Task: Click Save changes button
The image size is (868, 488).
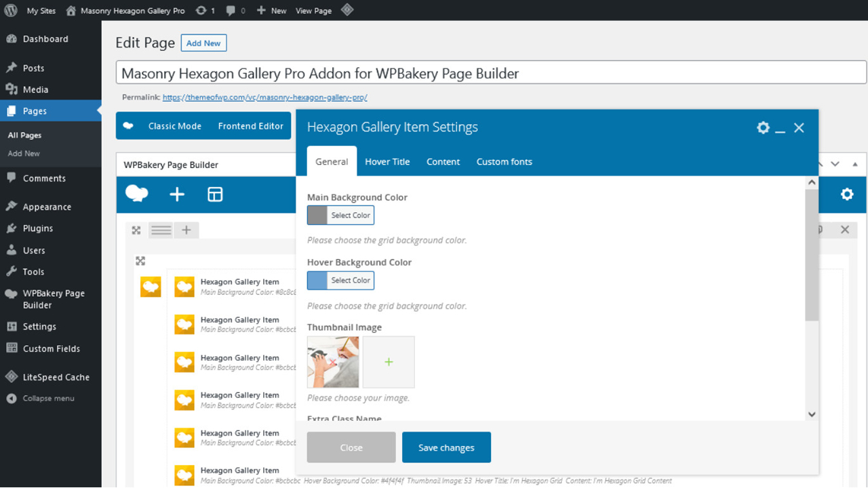Action: click(446, 447)
